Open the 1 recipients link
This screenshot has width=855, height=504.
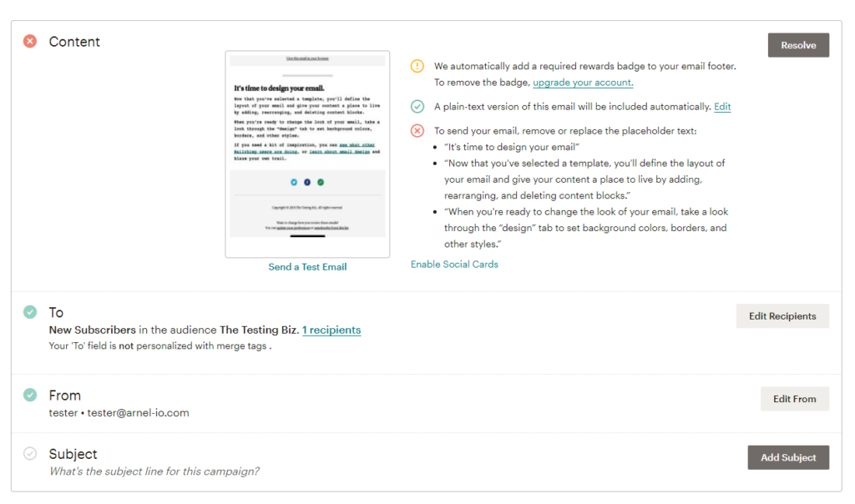pos(331,330)
